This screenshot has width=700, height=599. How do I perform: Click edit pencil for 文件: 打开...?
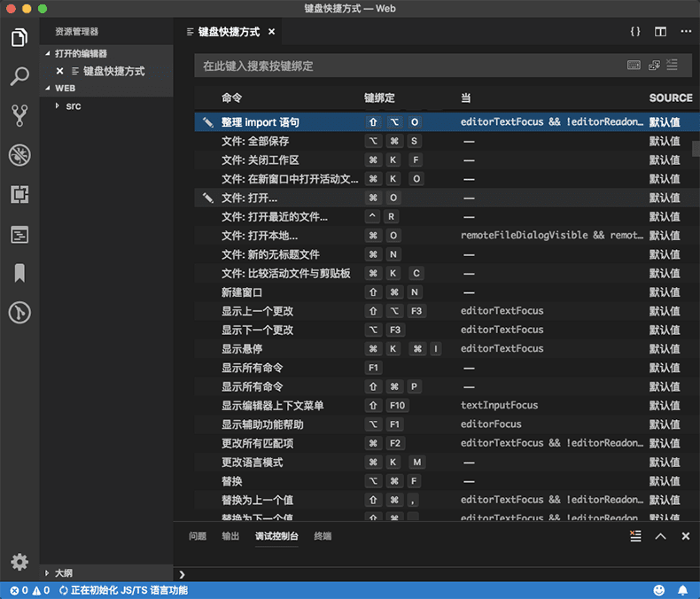tap(207, 198)
